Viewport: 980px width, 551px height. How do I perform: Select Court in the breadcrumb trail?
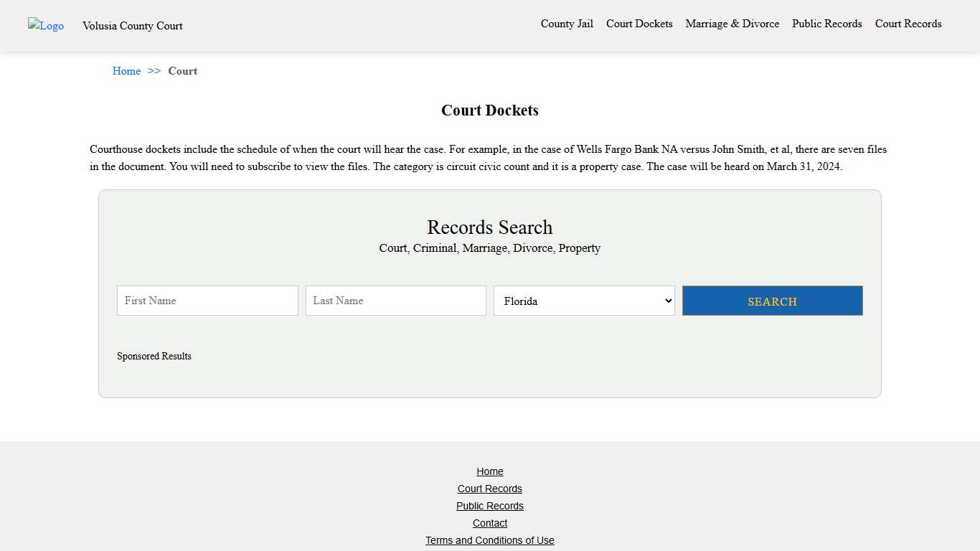(182, 71)
